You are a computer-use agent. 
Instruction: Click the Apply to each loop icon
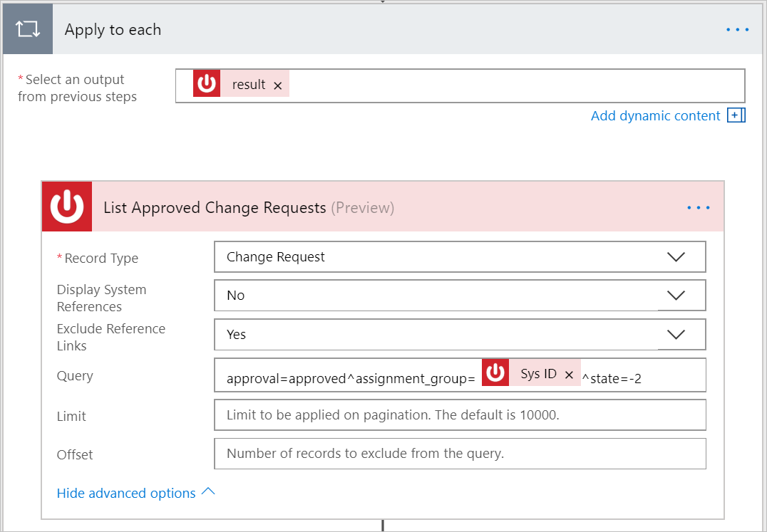click(27, 30)
